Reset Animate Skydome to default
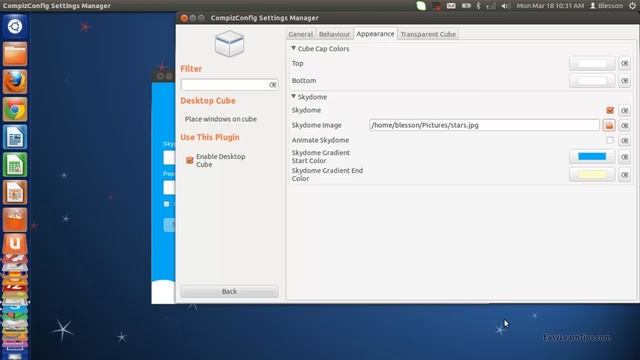The width and height of the screenshot is (640, 360). tap(624, 140)
